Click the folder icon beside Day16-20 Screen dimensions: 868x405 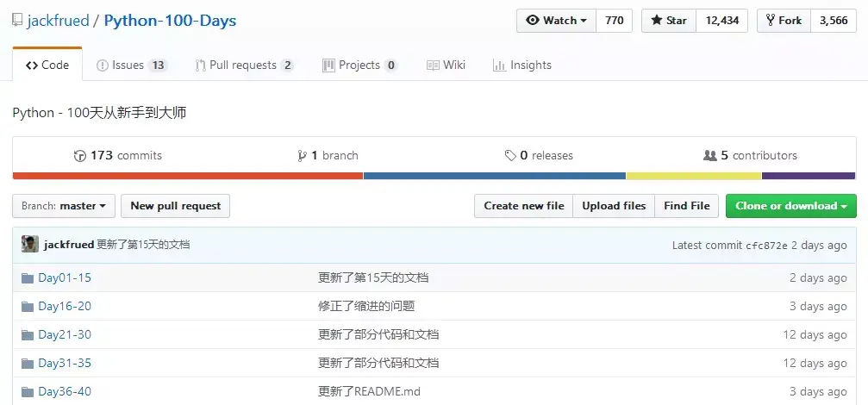[x=28, y=307]
